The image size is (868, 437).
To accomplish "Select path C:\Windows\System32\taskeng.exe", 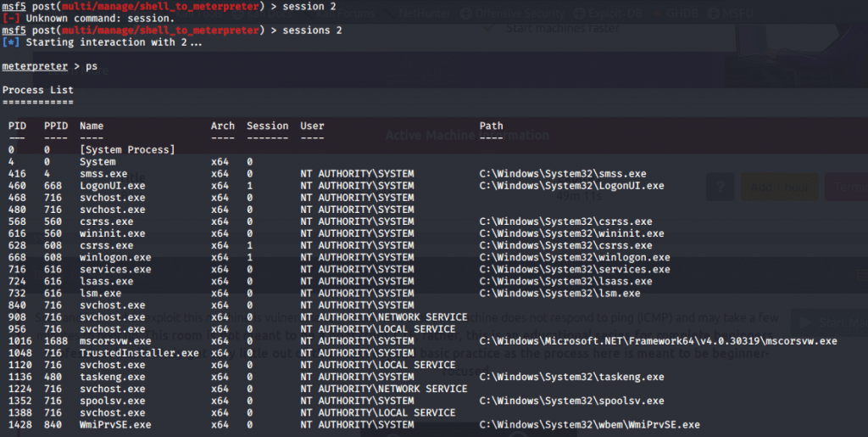I will click(x=571, y=377).
